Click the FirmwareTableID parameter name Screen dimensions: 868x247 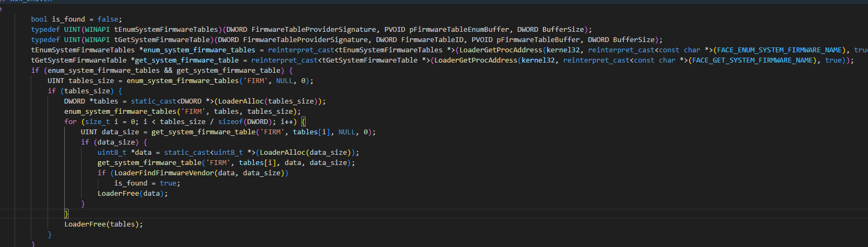point(433,40)
